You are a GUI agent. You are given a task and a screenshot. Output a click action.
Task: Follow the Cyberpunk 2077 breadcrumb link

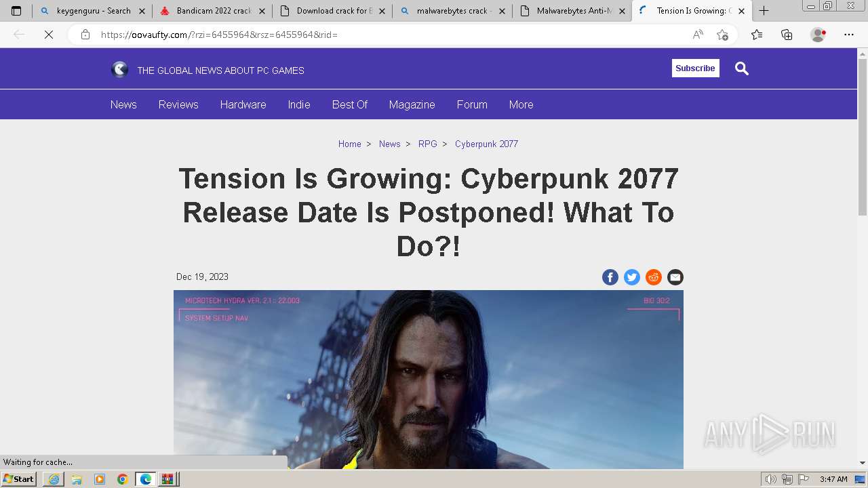[486, 144]
